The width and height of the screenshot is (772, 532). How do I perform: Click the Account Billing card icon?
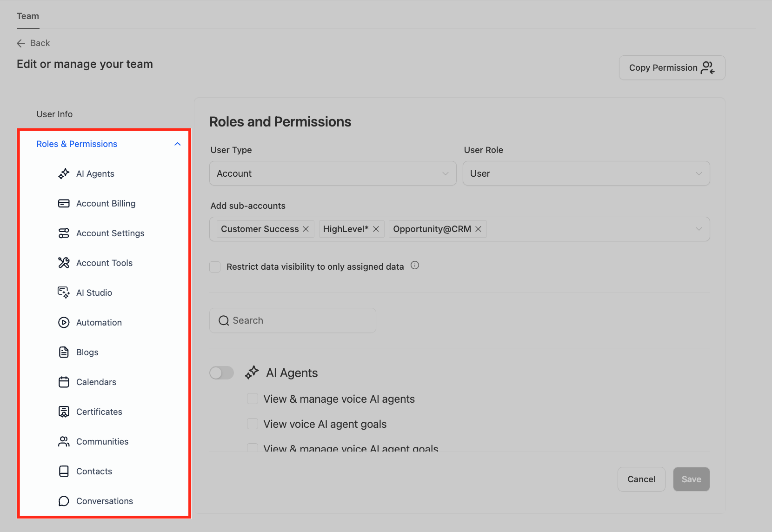64,203
